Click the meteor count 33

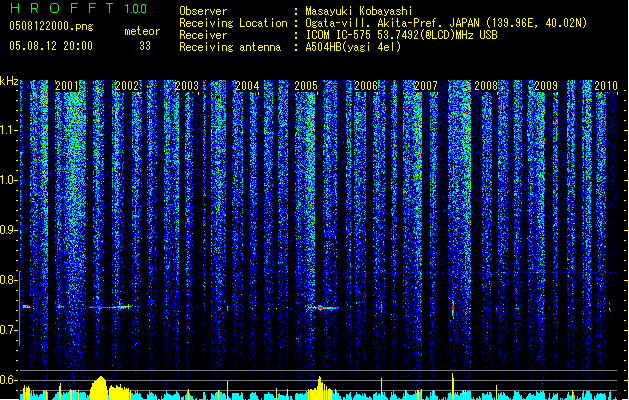coord(145,46)
